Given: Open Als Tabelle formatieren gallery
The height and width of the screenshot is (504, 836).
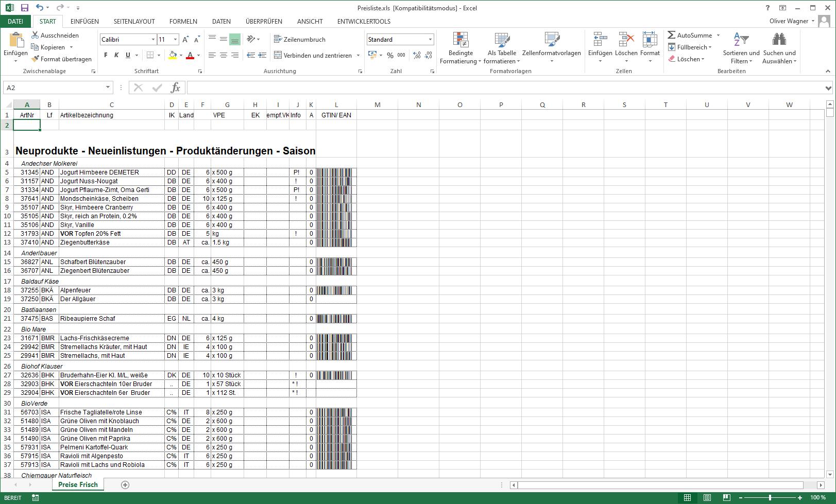Looking at the screenshot, I should (502, 48).
